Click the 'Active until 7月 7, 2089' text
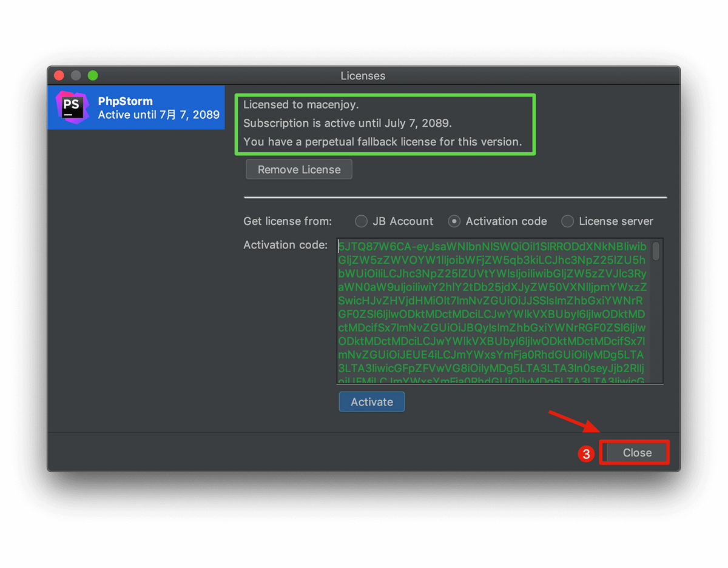This screenshot has width=728, height=568. 159,115
